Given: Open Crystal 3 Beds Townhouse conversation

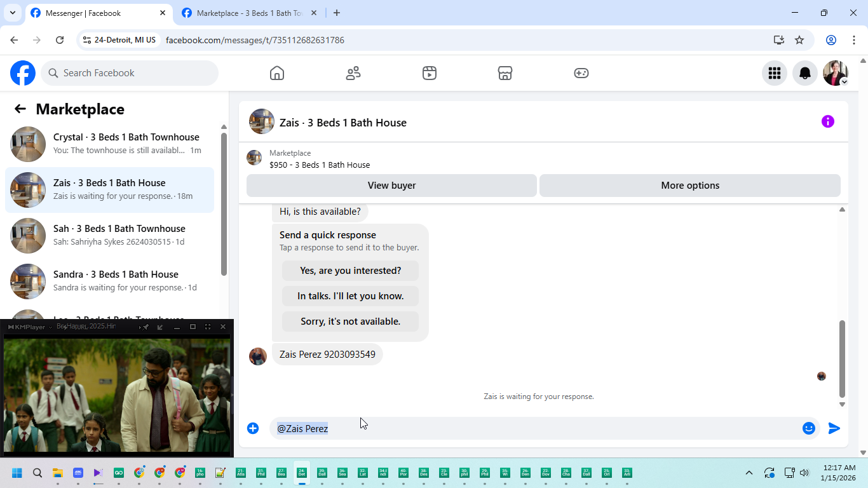Looking at the screenshot, I should coord(109,144).
